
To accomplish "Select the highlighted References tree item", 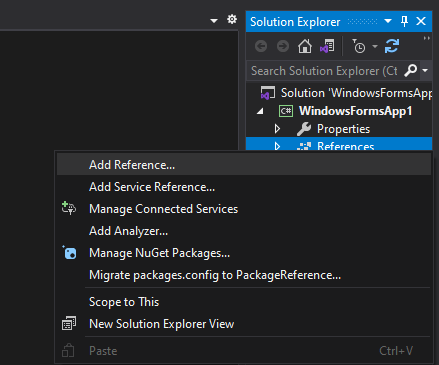I will coord(339,144).
